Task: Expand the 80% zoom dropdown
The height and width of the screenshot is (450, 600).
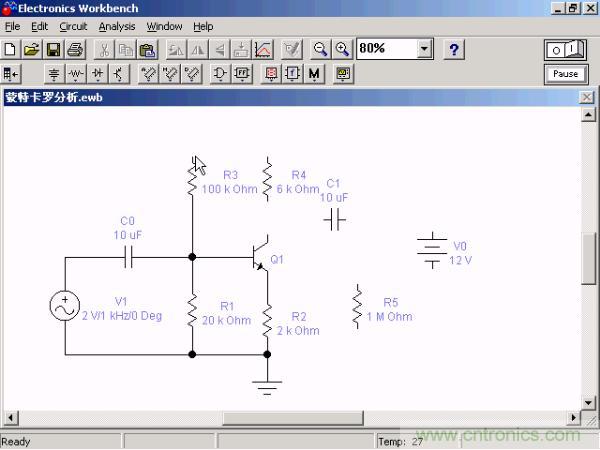Action: [425, 49]
